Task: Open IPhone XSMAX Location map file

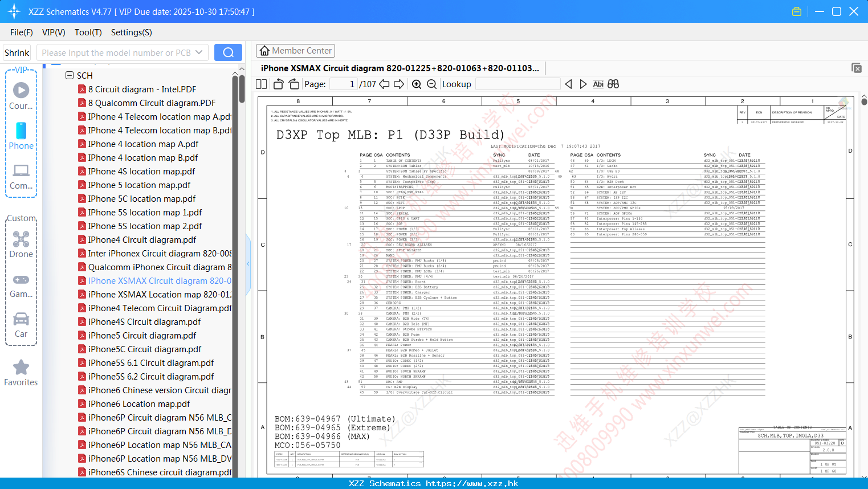Action: pyautogui.click(x=154, y=295)
